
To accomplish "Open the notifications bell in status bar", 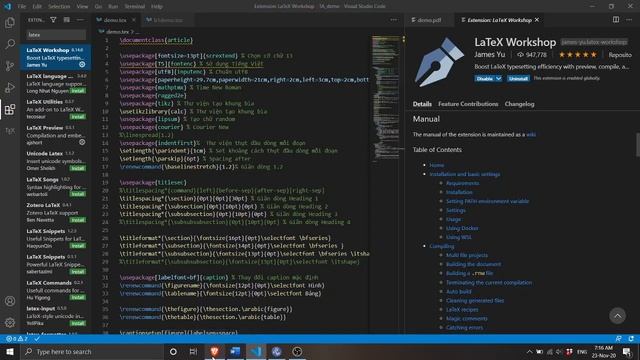I will click(631, 339).
